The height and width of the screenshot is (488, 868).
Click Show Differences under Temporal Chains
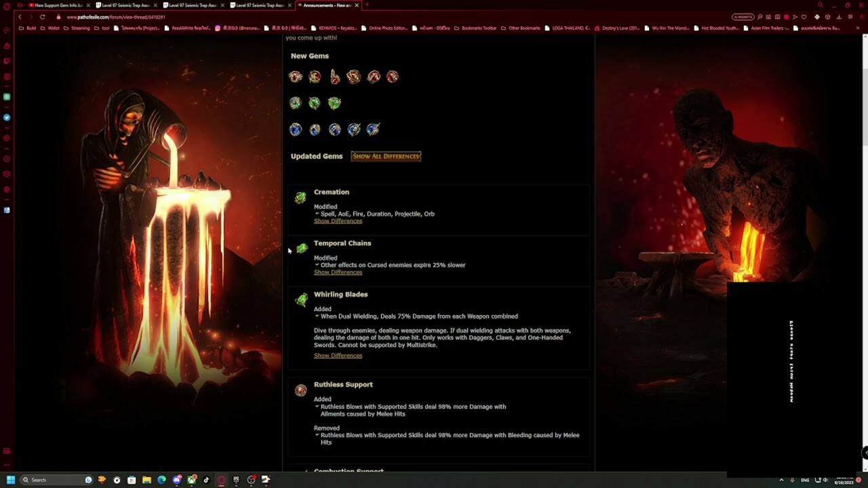point(338,272)
